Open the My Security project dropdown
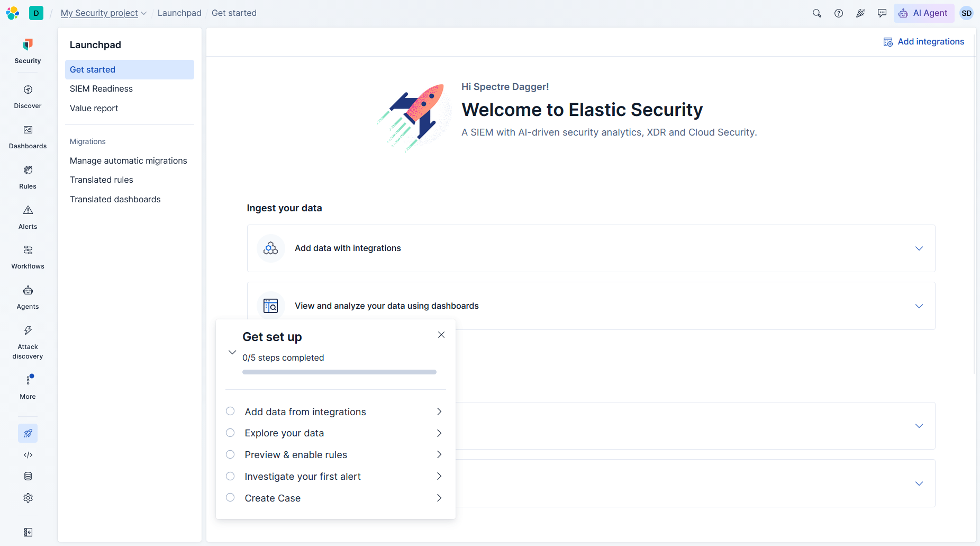 104,13
